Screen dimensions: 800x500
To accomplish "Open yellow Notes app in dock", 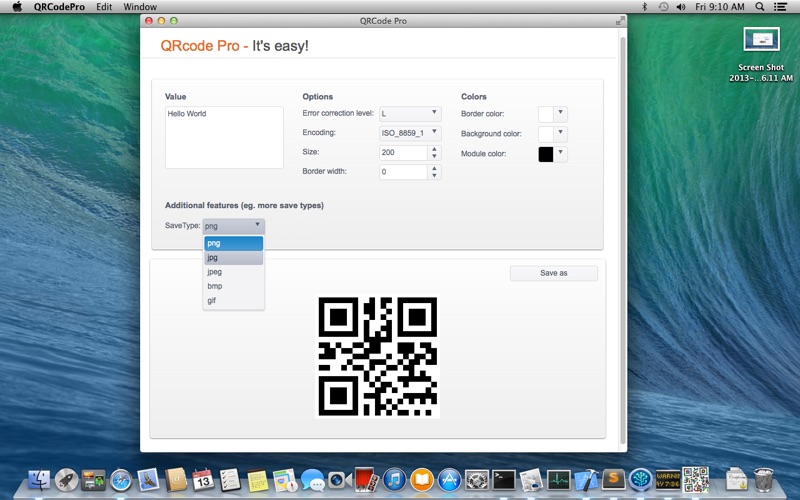I will pyautogui.click(x=258, y=480).
